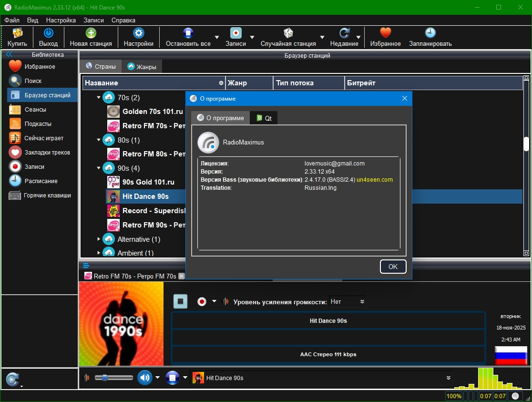Expand the Ambient (1) group
532x402 pixels.
coord(98,253)
